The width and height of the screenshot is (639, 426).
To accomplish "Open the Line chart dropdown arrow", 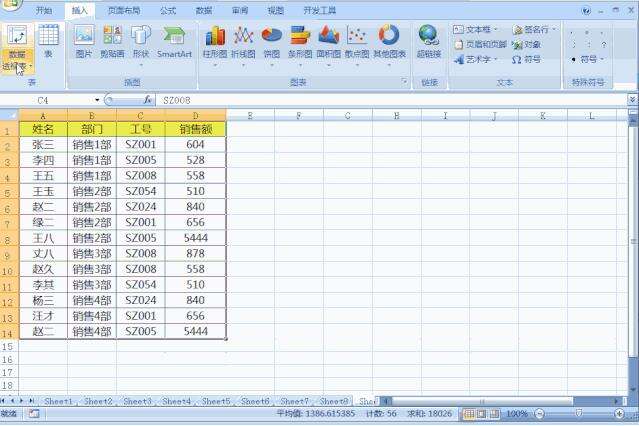I will pos(243,65).
